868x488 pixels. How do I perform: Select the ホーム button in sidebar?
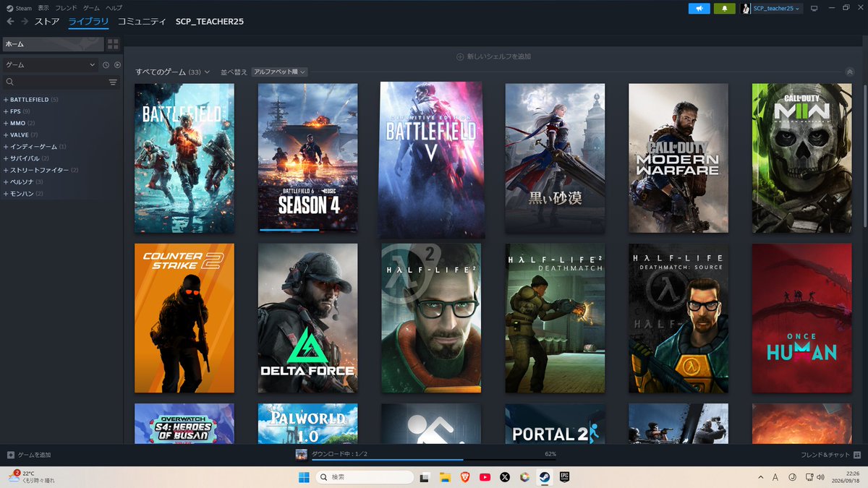click(x=54, y=44)
